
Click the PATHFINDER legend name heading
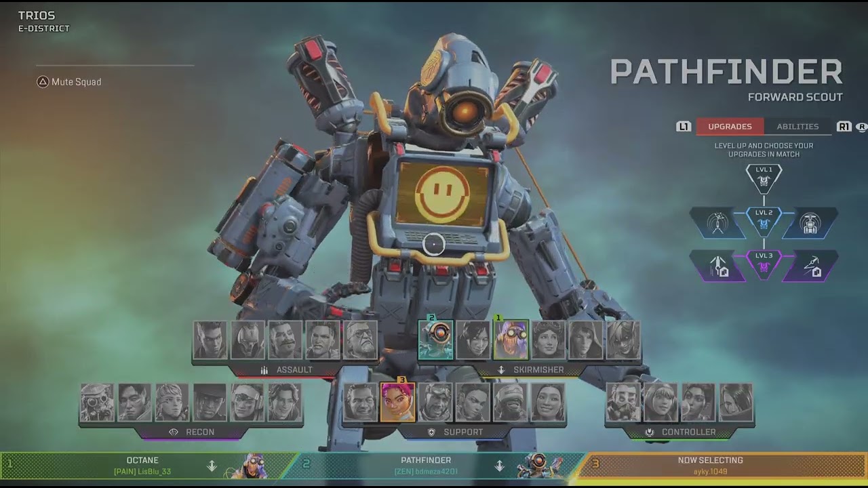[726, 72]
